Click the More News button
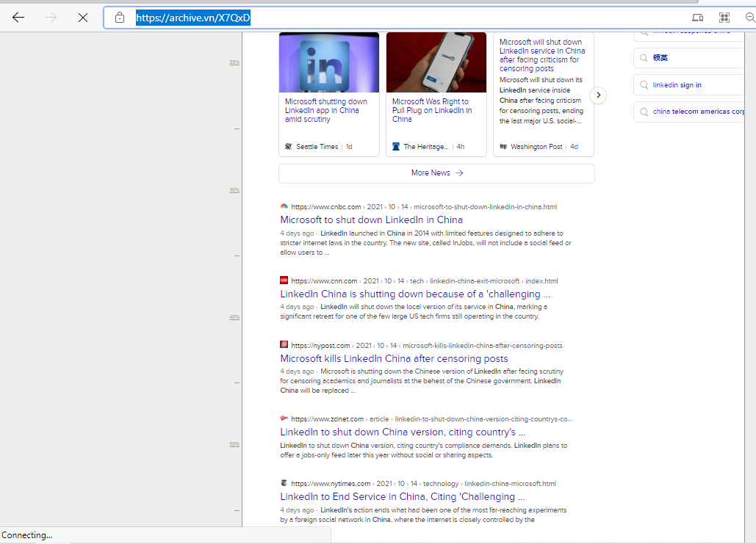Image resolution: width=756 pixels, height=544 pixels. (436, 173)
